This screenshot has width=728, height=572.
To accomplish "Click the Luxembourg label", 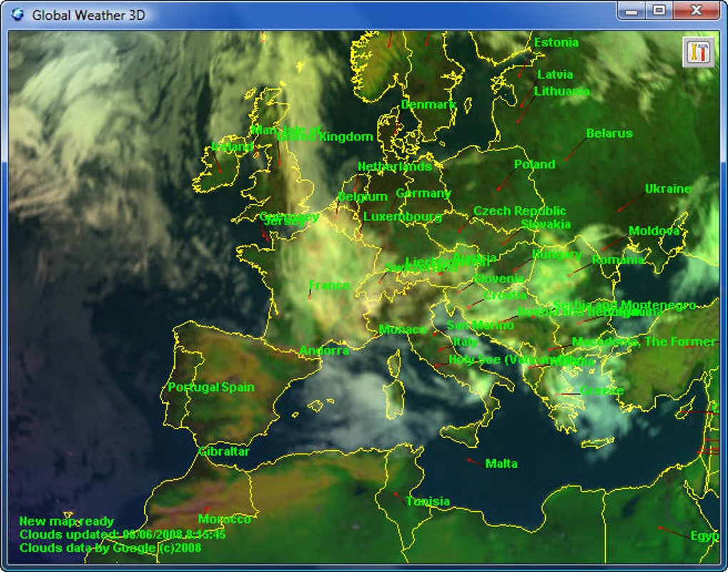I will (x=403, y=217).
